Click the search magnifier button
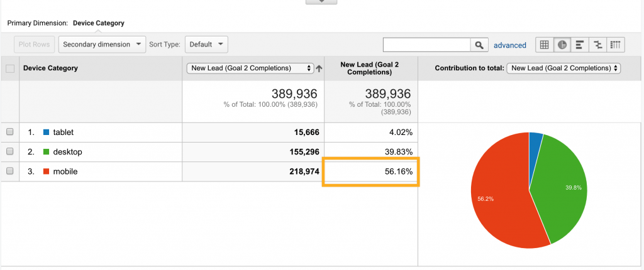Viewport: 644px width, 270px height. 479,45
